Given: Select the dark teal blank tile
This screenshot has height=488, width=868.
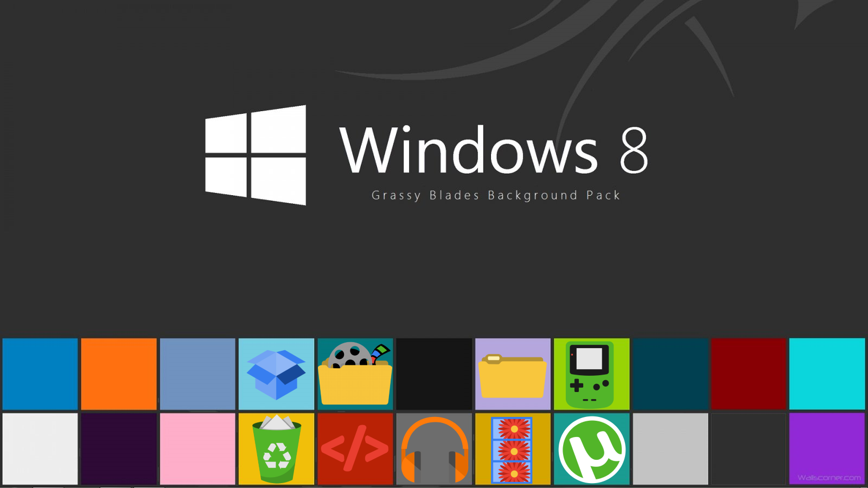Looking at the screenshot, I should (671, 374).
